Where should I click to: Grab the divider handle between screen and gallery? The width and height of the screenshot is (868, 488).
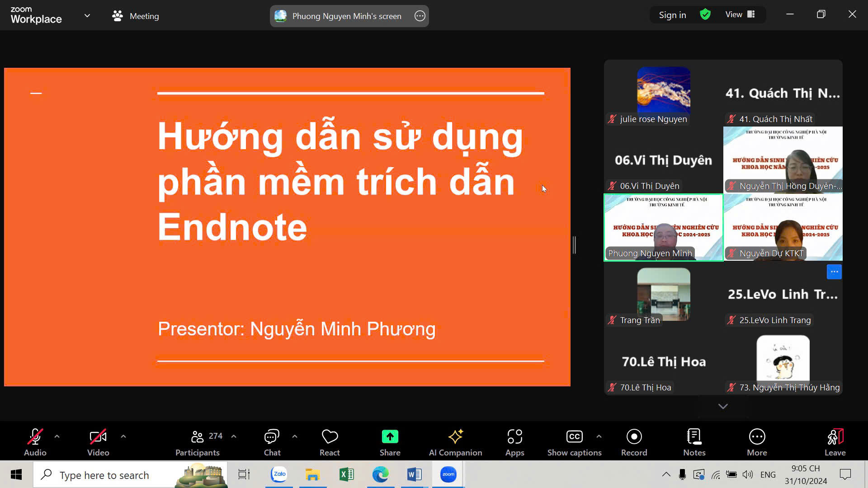pyautogui.click(x=574, y=245)
